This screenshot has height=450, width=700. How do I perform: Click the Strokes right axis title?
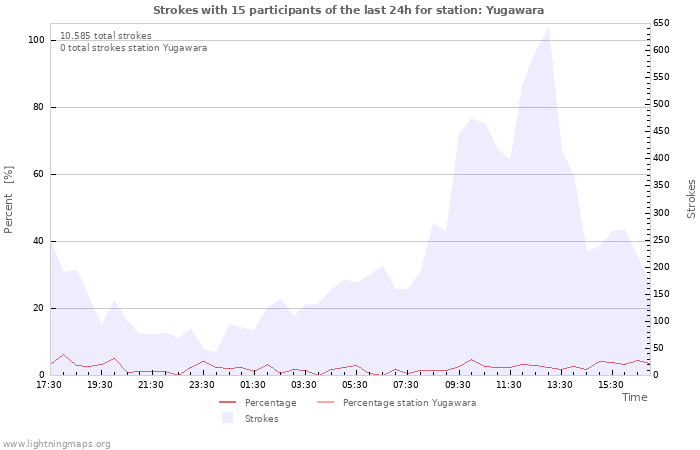click(691, 199)
